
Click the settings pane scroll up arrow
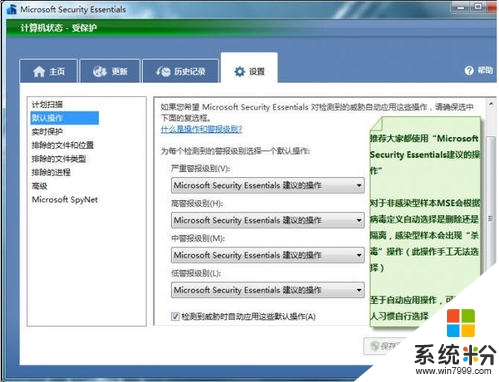pyautogui.click(x=491, y=104)
